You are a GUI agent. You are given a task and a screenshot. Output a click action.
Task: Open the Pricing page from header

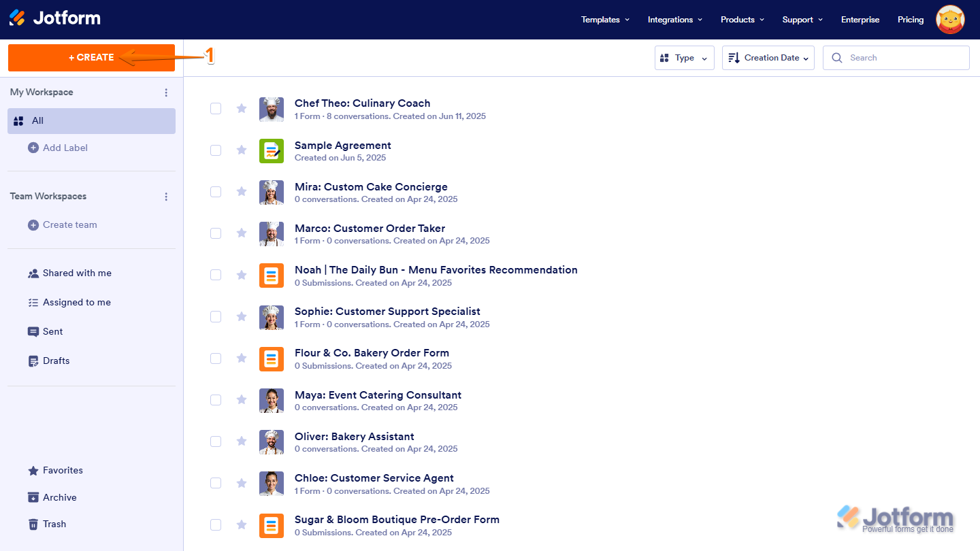click(x=910, y=20)
